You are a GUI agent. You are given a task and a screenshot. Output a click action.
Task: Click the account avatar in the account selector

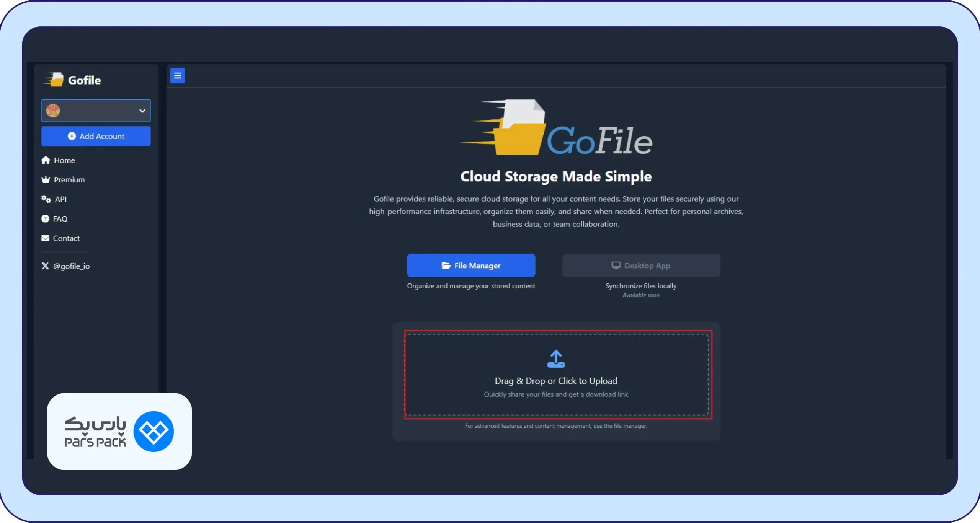(53, 111)
